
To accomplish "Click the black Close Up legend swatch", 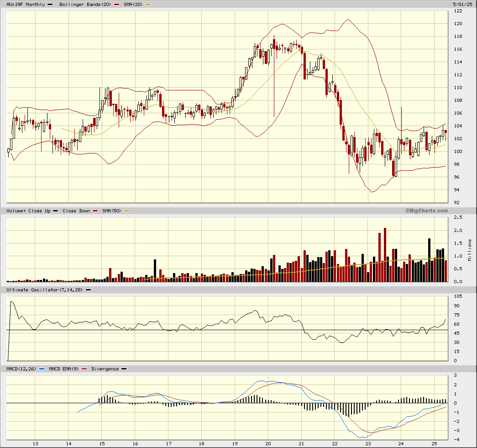I will [x=55, y=211].
